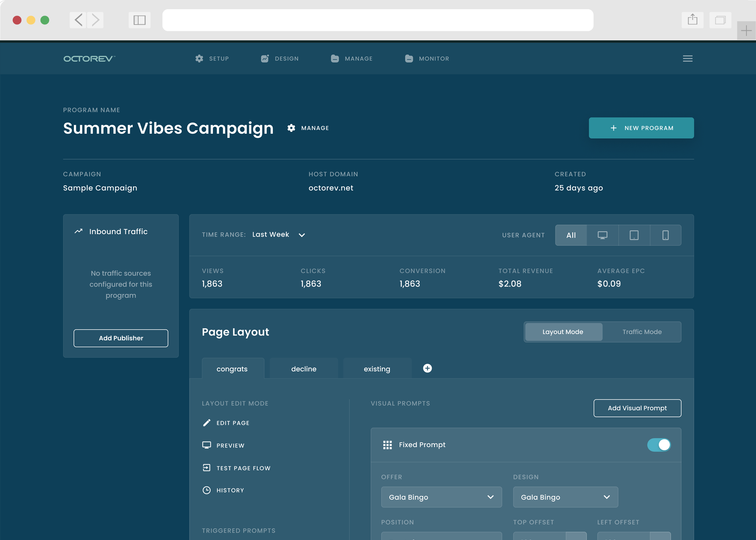Select the tablet user agent icon
Screen dimensions: 756x540
tap(634, 235)
